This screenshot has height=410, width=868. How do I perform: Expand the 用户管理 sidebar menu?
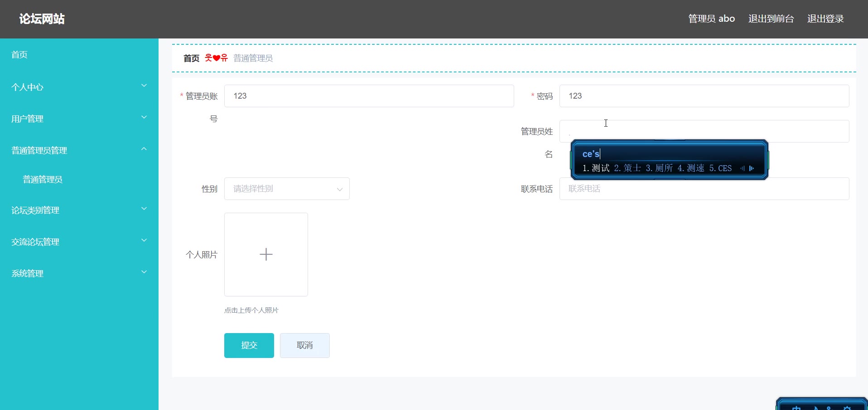pos(79,119)
